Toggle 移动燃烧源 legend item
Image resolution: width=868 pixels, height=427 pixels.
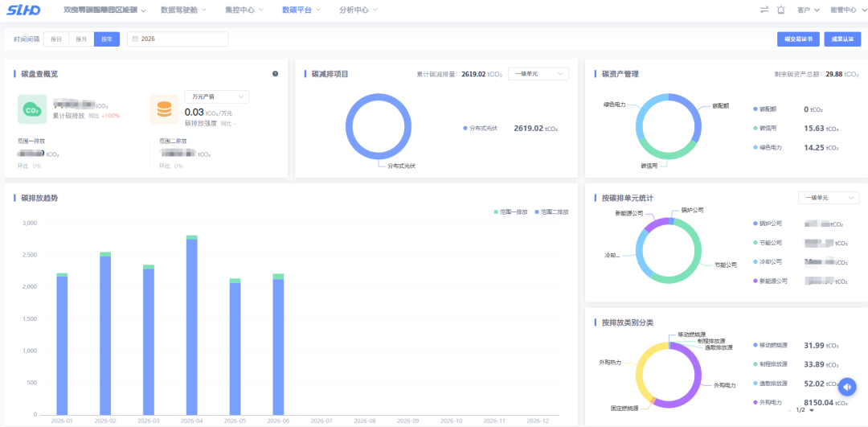click(770, 345)
